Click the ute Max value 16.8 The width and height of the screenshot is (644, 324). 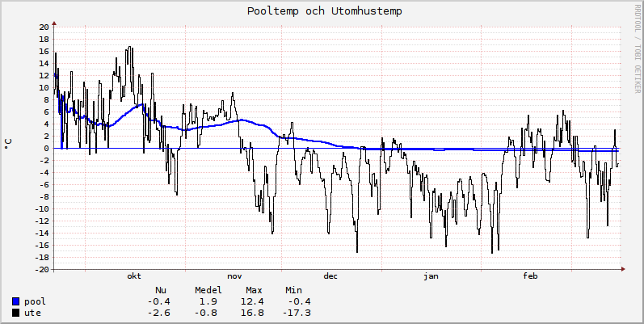254,313
